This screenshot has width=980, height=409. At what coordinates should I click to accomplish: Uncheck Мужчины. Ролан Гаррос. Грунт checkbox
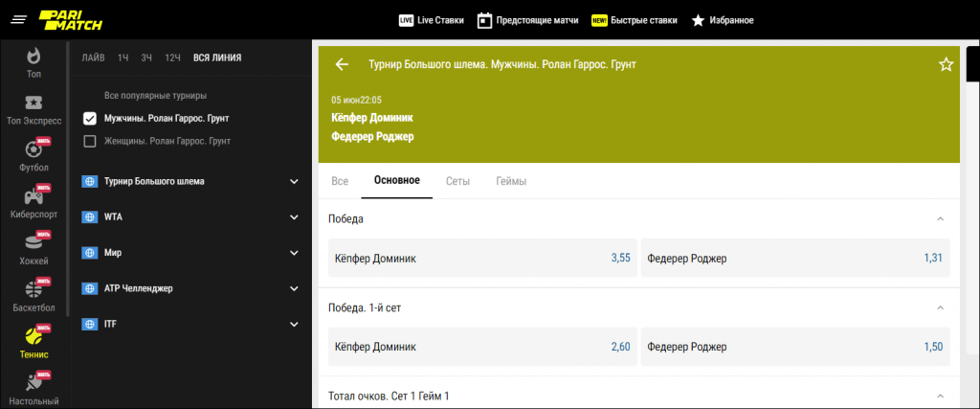point(90,119)
